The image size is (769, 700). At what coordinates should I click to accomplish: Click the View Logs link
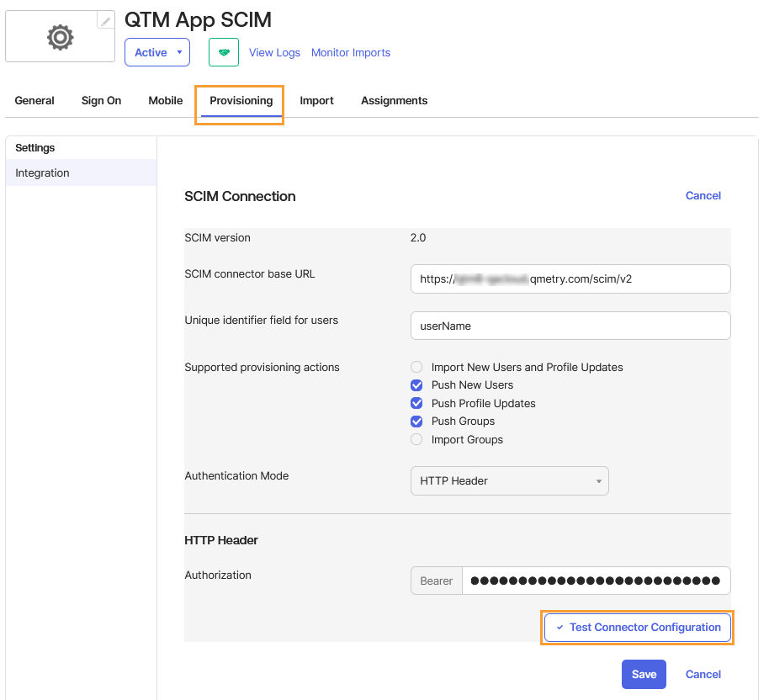pos(274,52)
